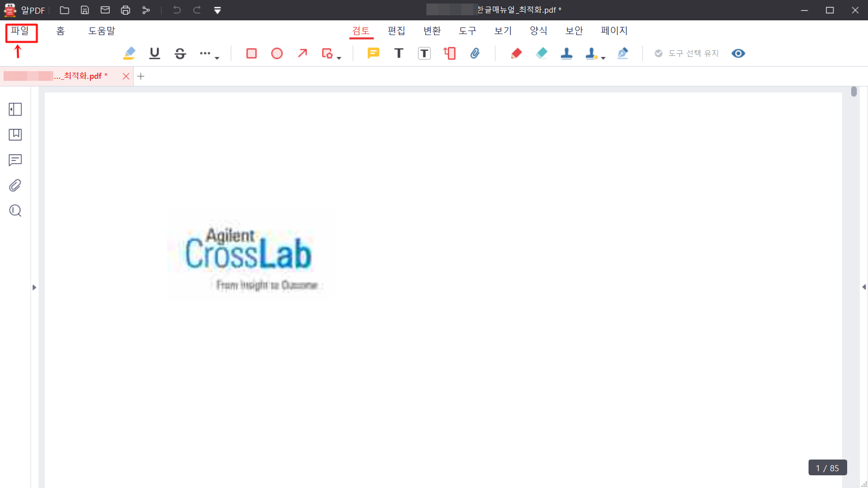Toggle annotation visibility eye icon
This screenshot has width=868, height=488.
coord(738,53)
